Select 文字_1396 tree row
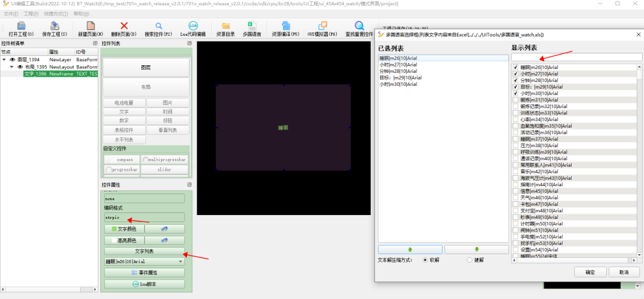Viewport: 644px width, 299px height. (49, 74)
